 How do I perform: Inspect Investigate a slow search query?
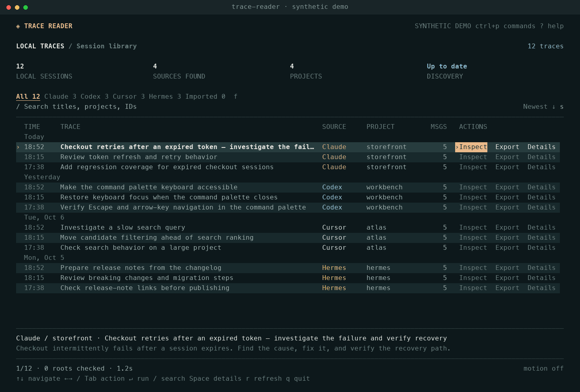(473, 228)
